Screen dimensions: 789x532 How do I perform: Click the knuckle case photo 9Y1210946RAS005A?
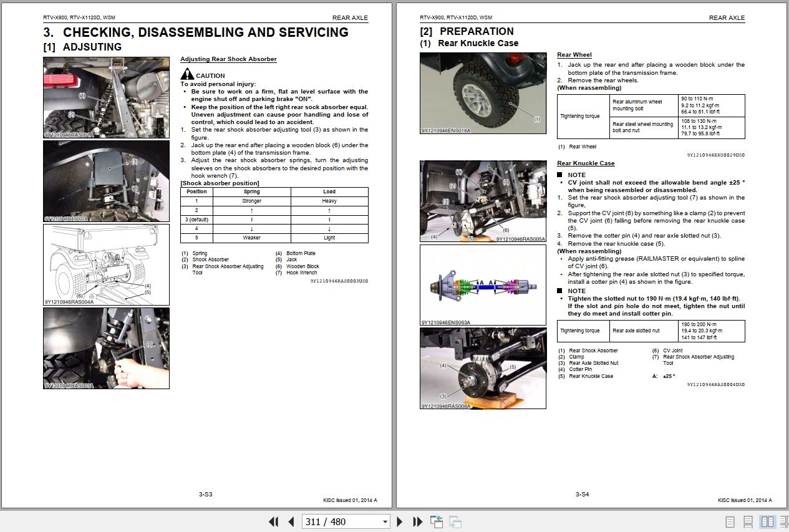coord(483,201)
